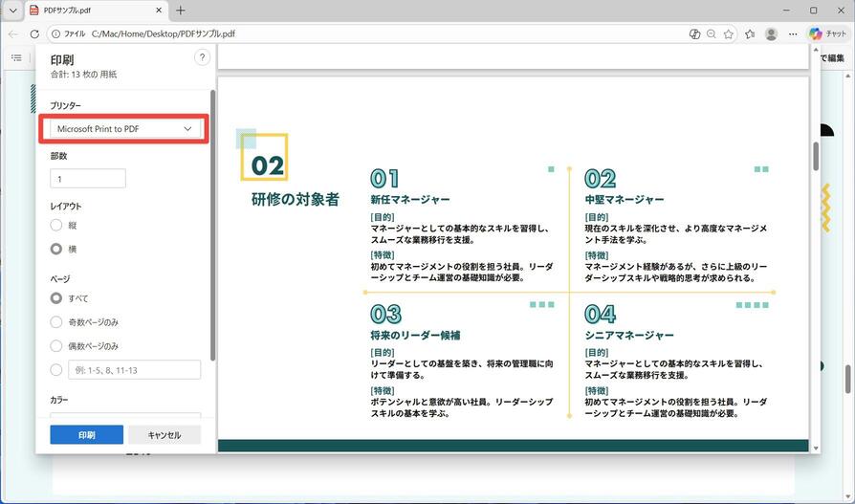The width and height of the screenshot is (855, 504).
Task: Open the Microsoft Print to PDF printer dropdown
Action: point(124,129)
